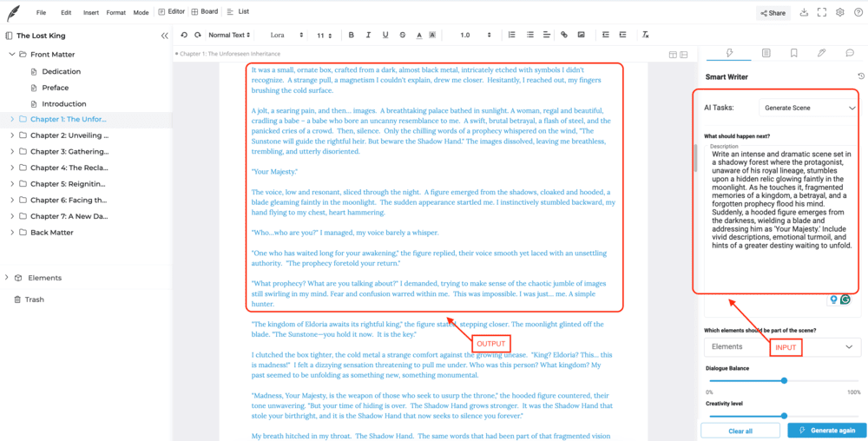Switch to Editor view
This screenshot has width=868, height=441.
pos(171,11)
